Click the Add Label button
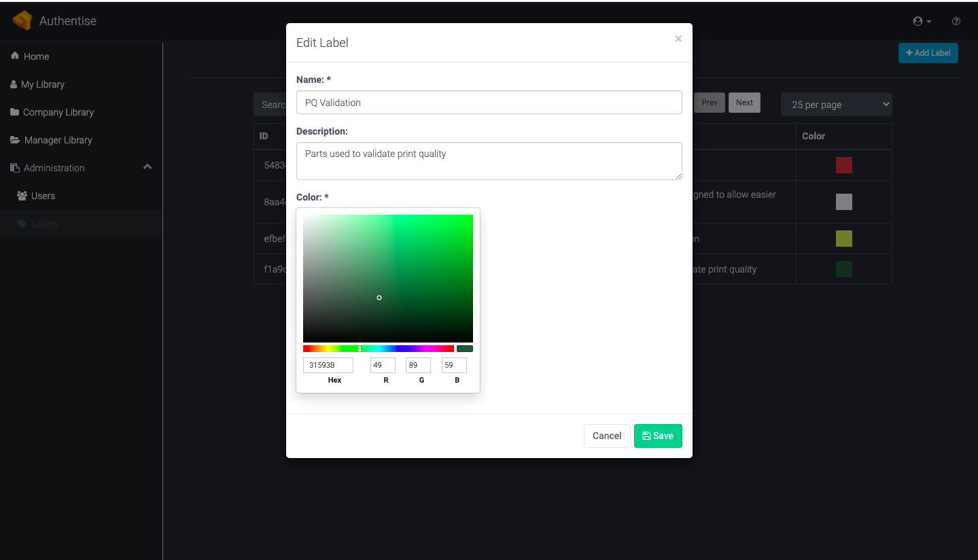The image size is (978, 560). tap(928, 53)
